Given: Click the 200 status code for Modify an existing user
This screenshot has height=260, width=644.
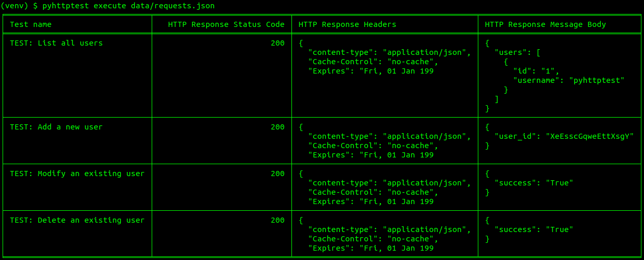Looking at the screenshot, I should (277, 174).
